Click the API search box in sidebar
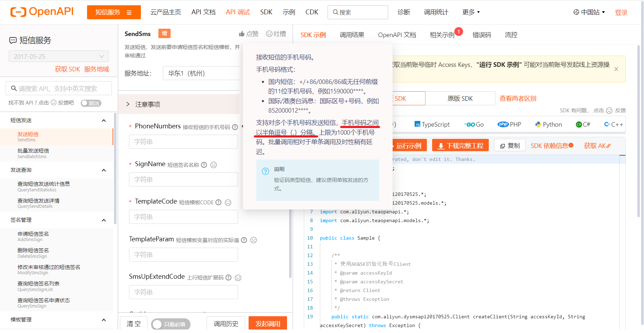644x333 pixels. pyautogui.click(x=59, y=88)
